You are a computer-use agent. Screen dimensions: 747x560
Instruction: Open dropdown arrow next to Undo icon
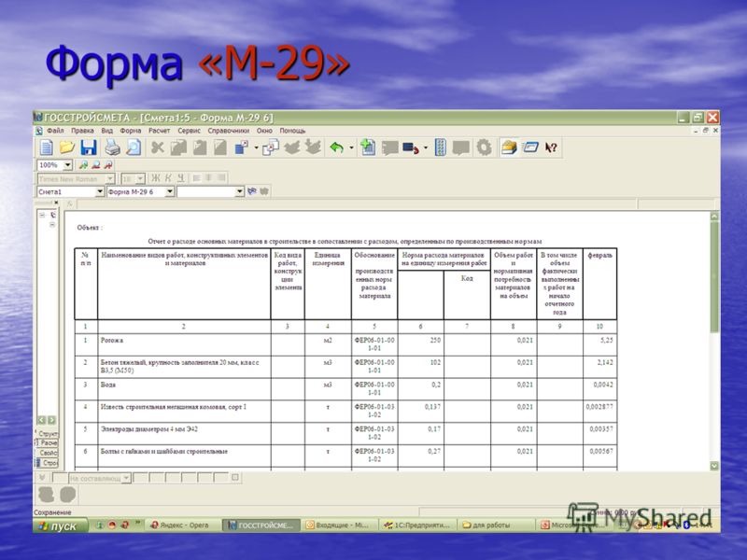(x=352, y=148)
